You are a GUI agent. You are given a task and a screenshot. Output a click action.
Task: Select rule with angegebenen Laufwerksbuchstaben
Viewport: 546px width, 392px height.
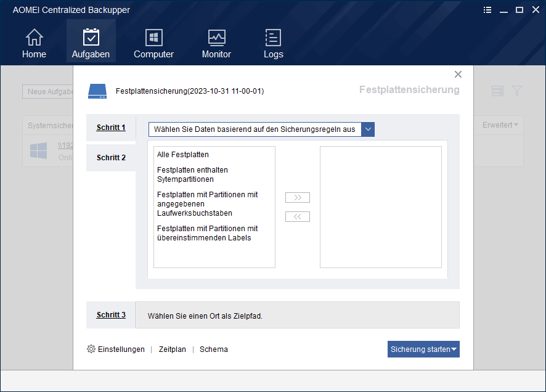pos(207,203)
